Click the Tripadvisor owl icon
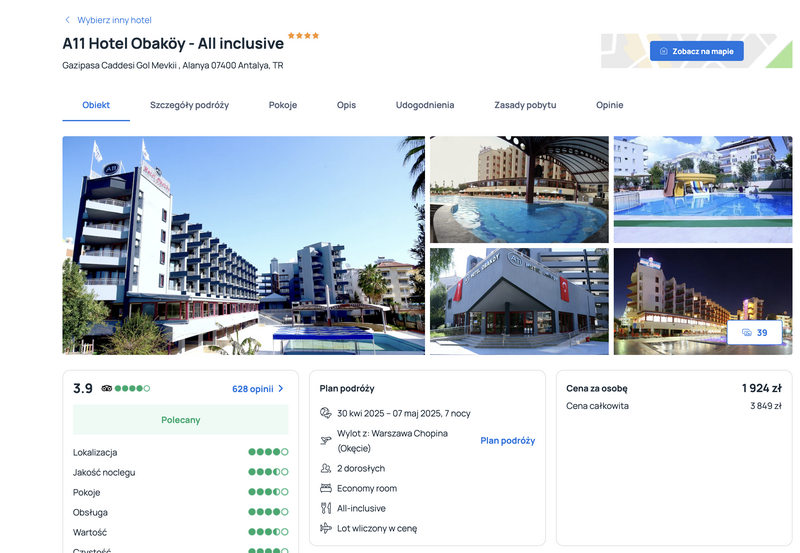Viewport: 800px width, 553px height. pyautogui.click(x=106, y=388)
